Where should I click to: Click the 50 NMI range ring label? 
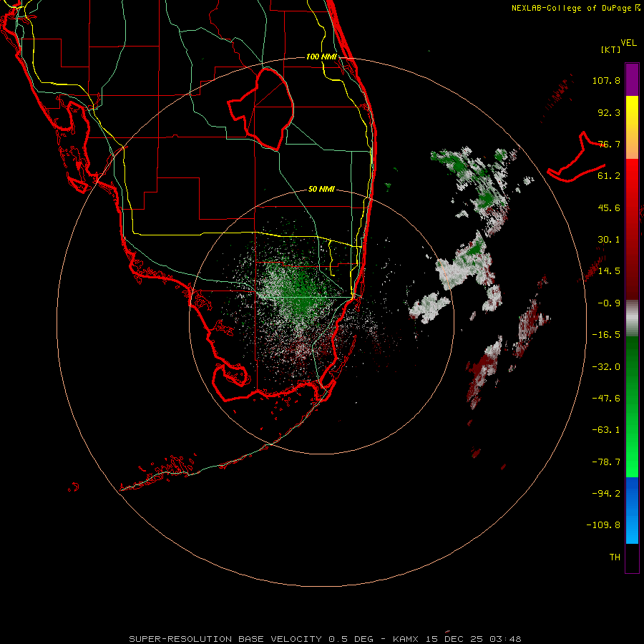click(x=321, y=189)
